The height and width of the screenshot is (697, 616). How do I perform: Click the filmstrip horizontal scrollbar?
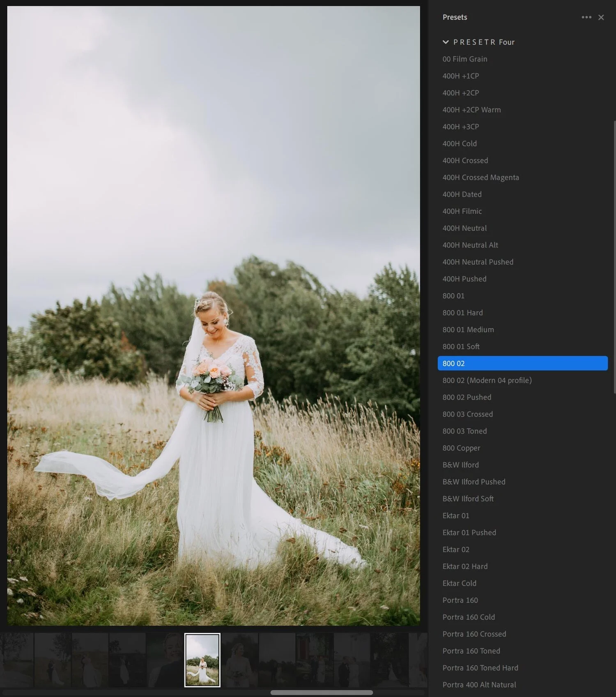tap(322, 692)
